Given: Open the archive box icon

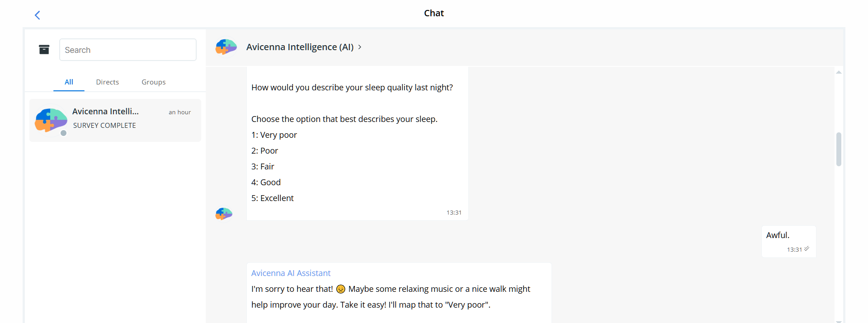Looking at the screenshot, I should tap(44, 50).
